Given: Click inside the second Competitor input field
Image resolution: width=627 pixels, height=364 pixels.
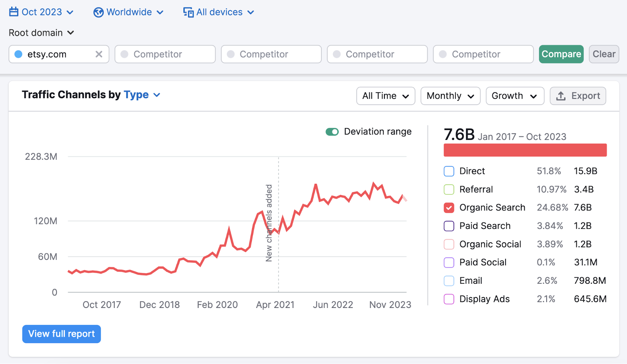Looking at the screenshot, I should 271,54.
